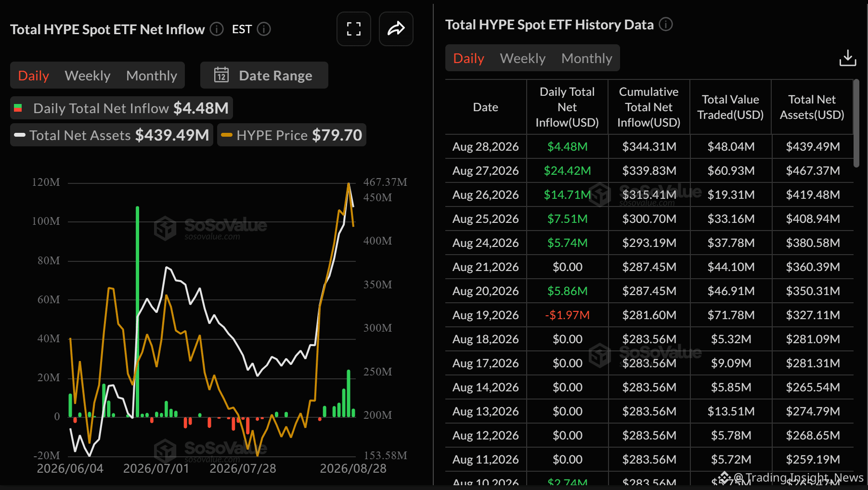Toggle Daily Total Net Inflow series
The height and width of the screenshot is (490, 868).
(122, 108)
